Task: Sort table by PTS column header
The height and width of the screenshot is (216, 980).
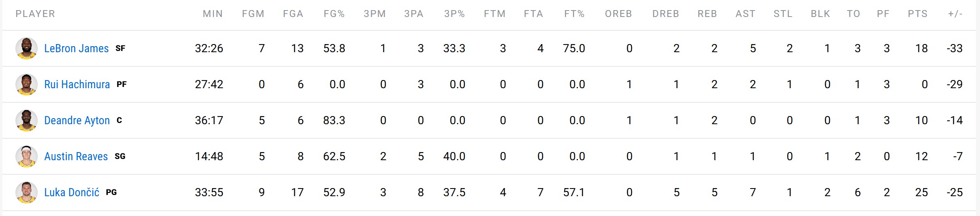Action: 918,14
